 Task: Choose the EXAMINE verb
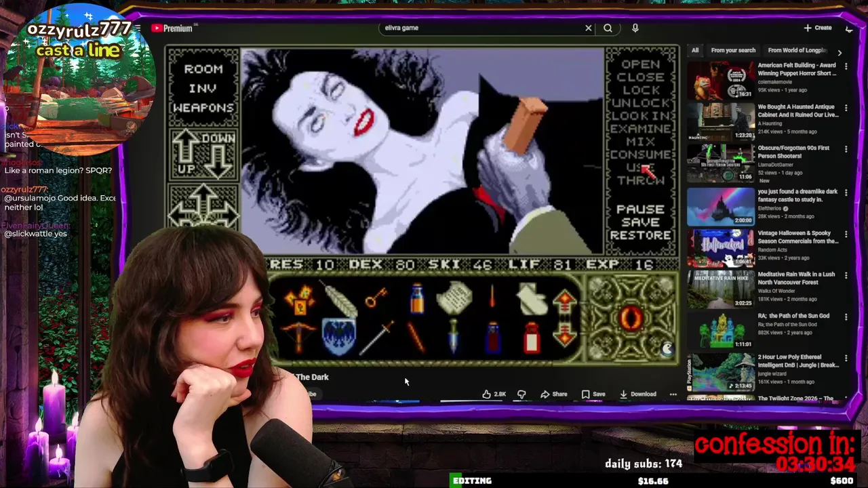point(640,129)
